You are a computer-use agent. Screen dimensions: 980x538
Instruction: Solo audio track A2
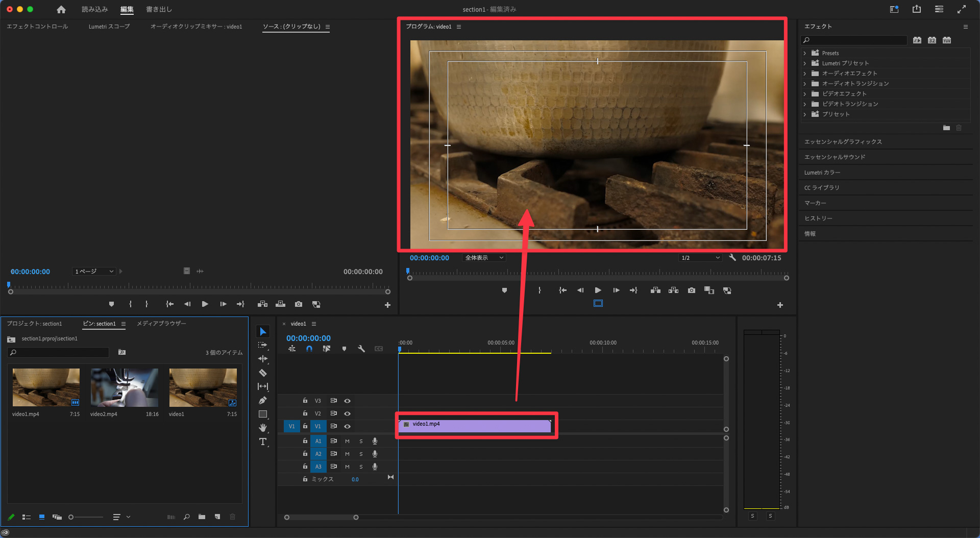361,454
